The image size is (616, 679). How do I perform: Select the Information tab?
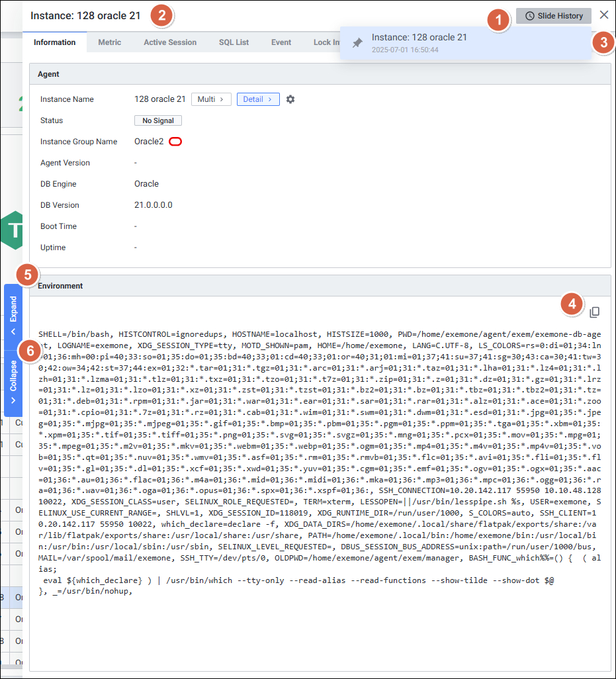pyautogui.click(x=54, y=42)
